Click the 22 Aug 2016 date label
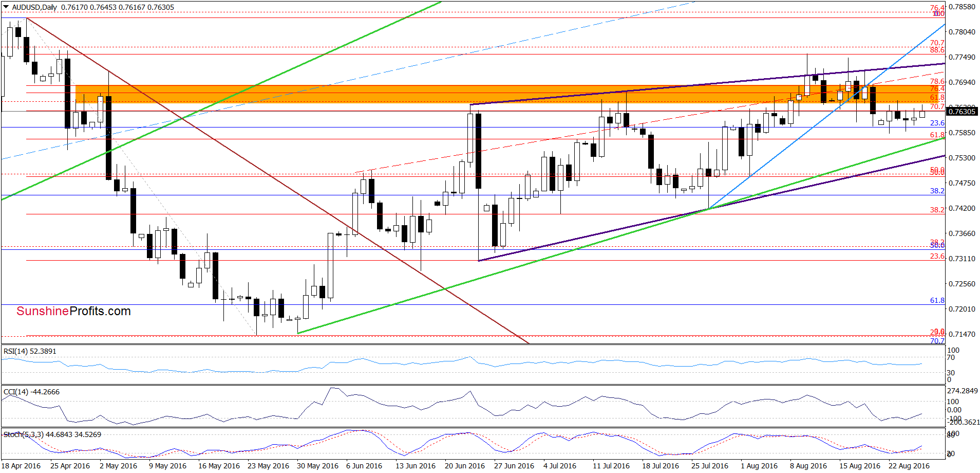This screenshot has width=980, height=473. [909, 466]
